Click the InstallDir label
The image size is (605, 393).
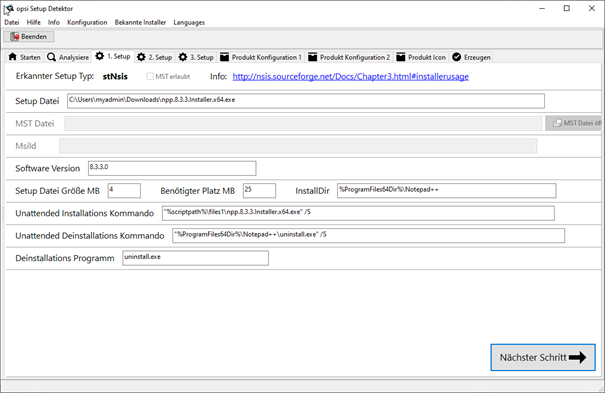(x=313, y=191)
